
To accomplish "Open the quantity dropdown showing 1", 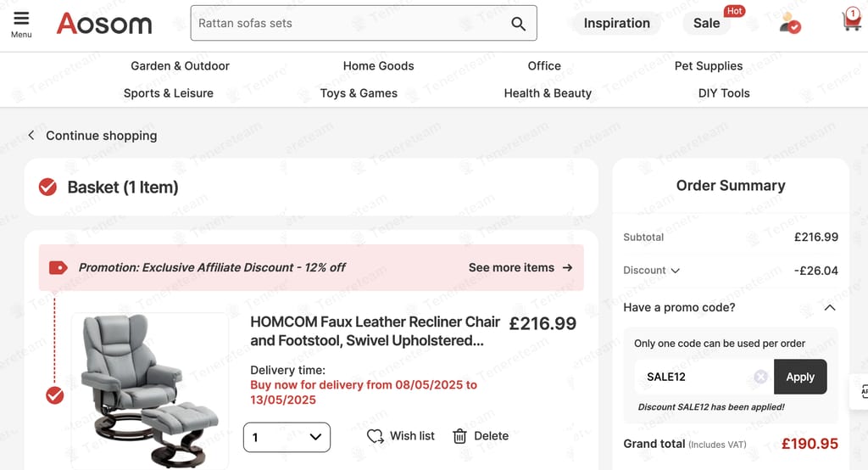I will [287, 437].
